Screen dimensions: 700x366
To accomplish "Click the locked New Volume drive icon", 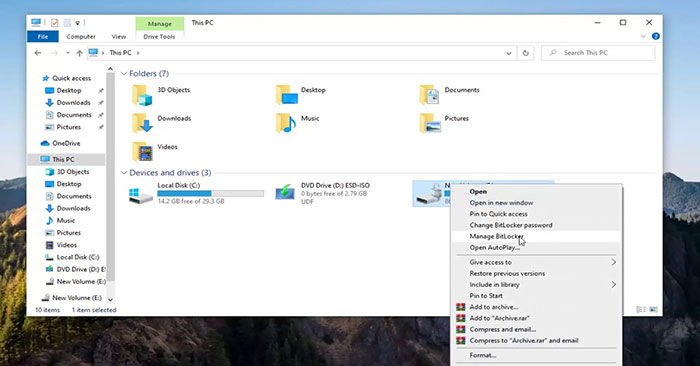I will (429, 194).
